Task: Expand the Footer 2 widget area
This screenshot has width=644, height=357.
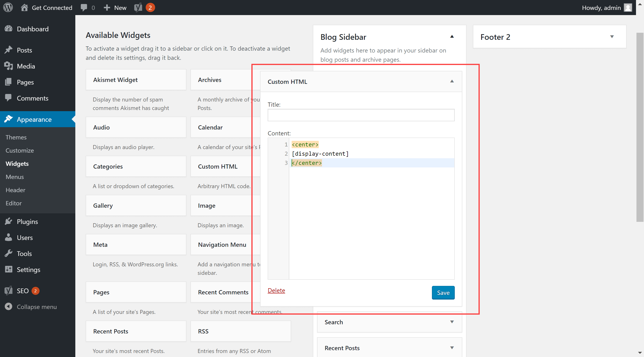Action: (x=612, y=37)
